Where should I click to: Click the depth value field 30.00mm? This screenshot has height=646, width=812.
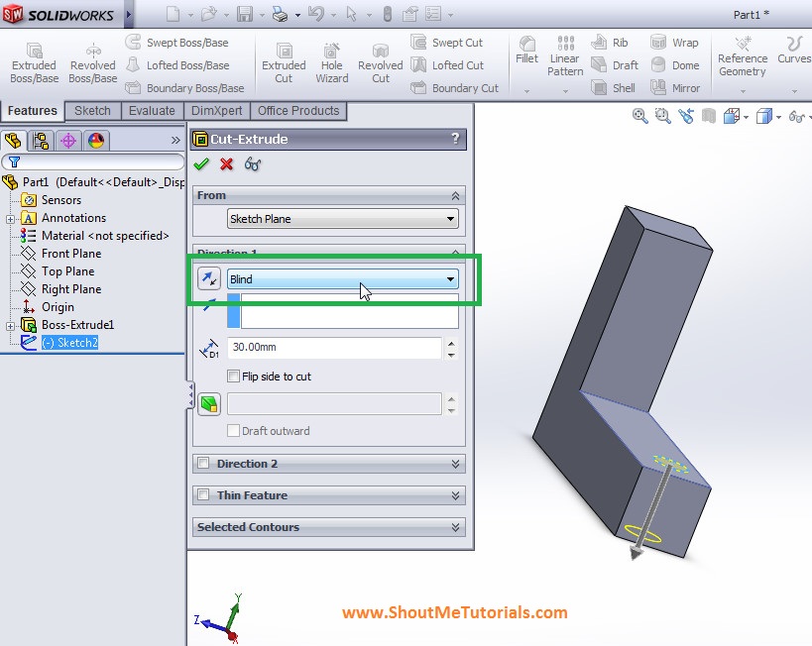(334, 348)
